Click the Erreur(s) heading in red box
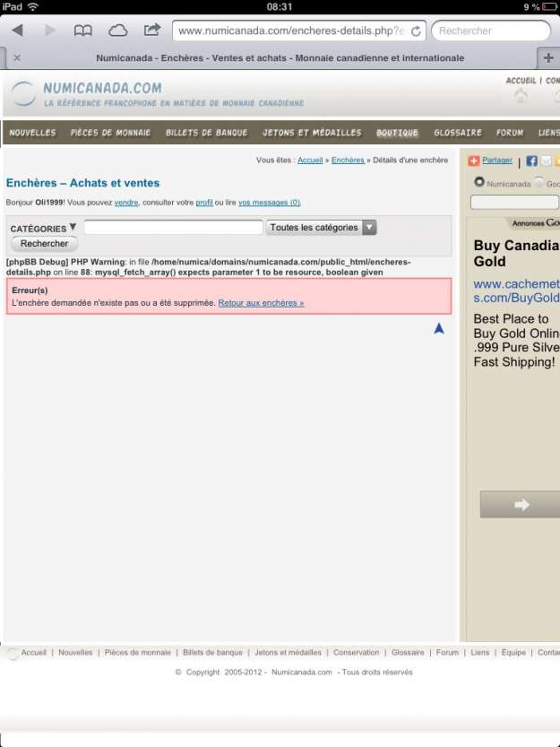This screenshot has height=747, width=560. (x=30, y=291)
